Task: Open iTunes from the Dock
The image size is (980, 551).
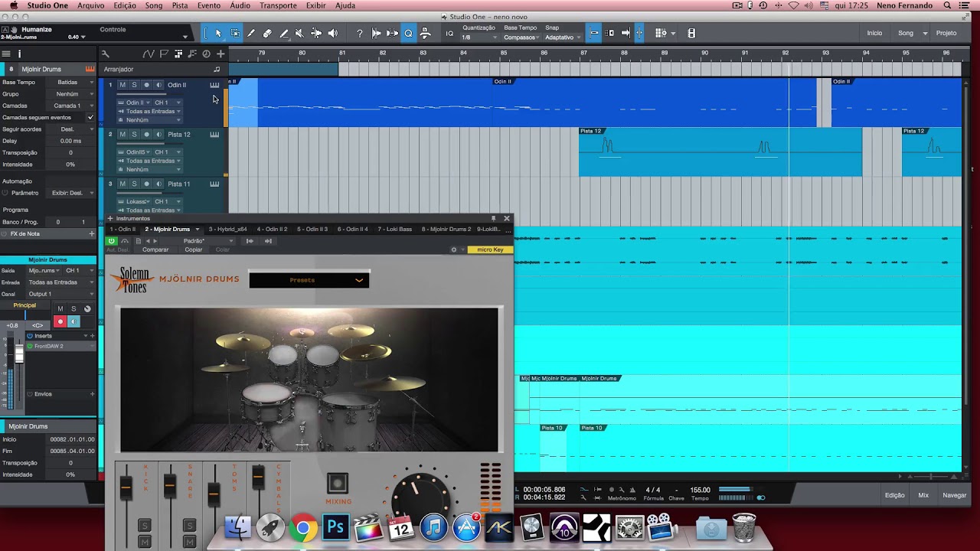Action: (433, 527)
